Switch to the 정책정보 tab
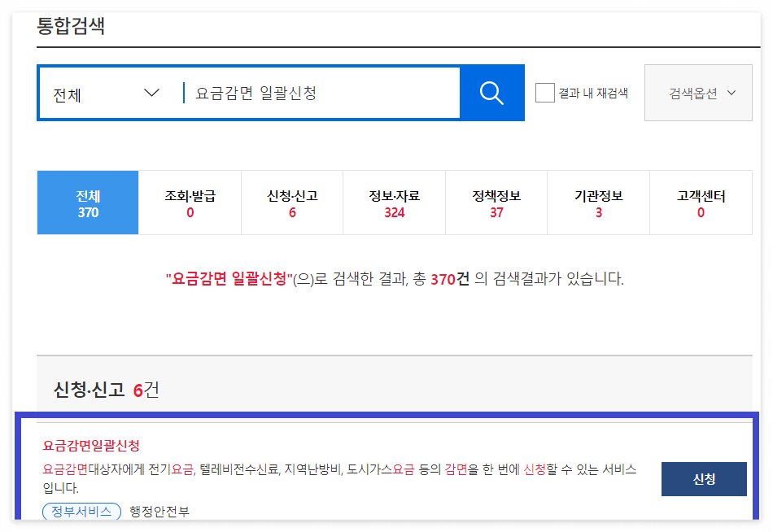Viewport: 773px width, 532px height. [x=496, y=202]
